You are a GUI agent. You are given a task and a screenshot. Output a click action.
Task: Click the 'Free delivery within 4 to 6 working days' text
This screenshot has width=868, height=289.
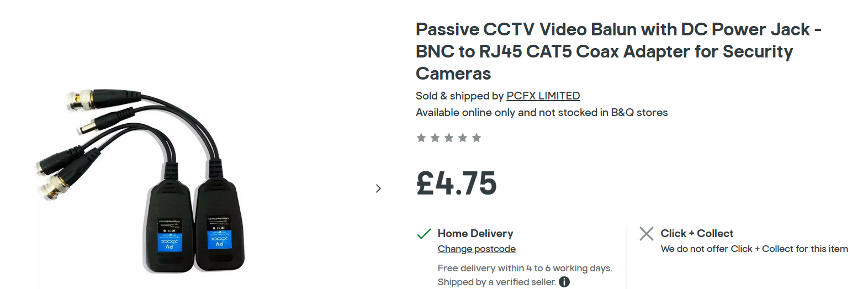click(525, 268)
